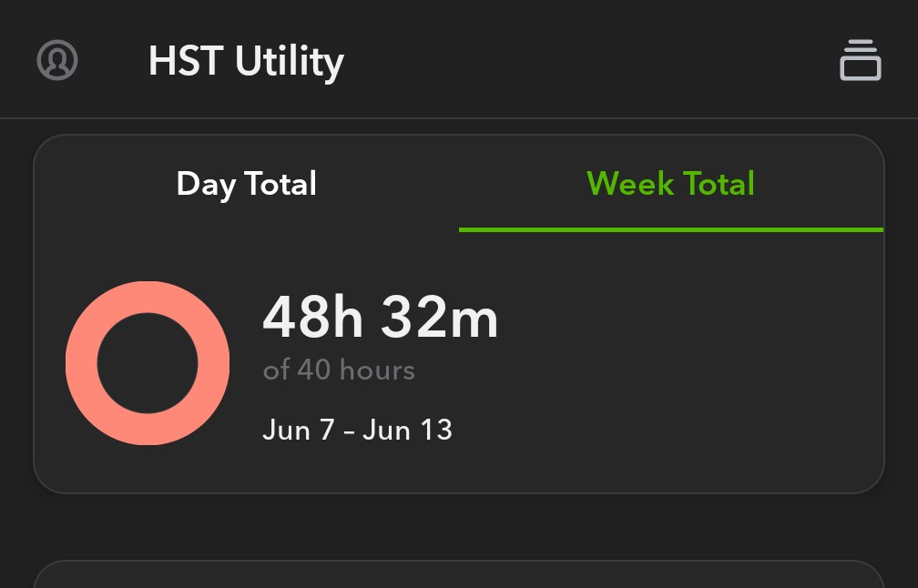Viewport: 918px width, 588px height.
Task: Open the Jun 13 end date
Action: (407, 430)
